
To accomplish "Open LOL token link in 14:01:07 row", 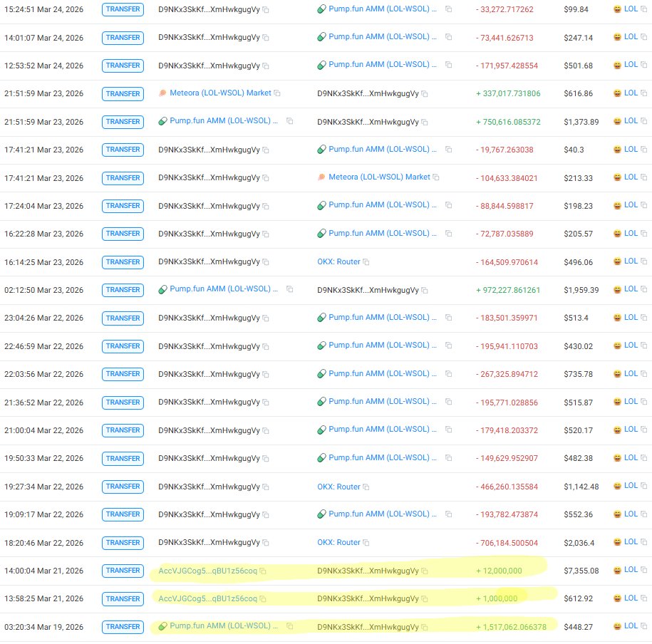I will pos(631,36).
